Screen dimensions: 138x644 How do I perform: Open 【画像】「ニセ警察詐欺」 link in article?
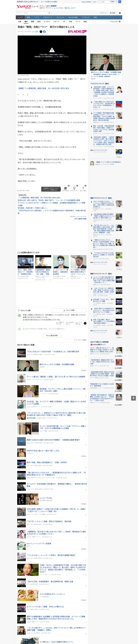pos(43,88)
